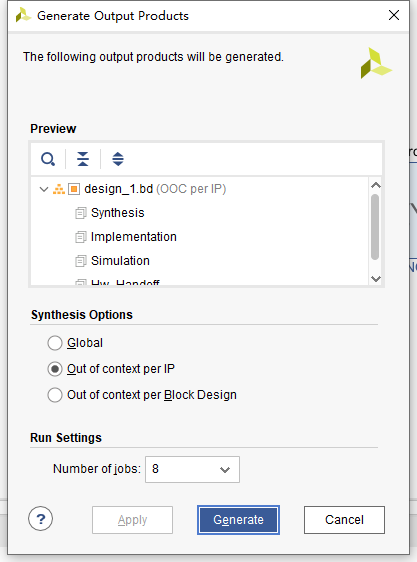Screen dimensions: 417x562
Task: Open the Number of jobs dropdown
Action: [192, 469]
